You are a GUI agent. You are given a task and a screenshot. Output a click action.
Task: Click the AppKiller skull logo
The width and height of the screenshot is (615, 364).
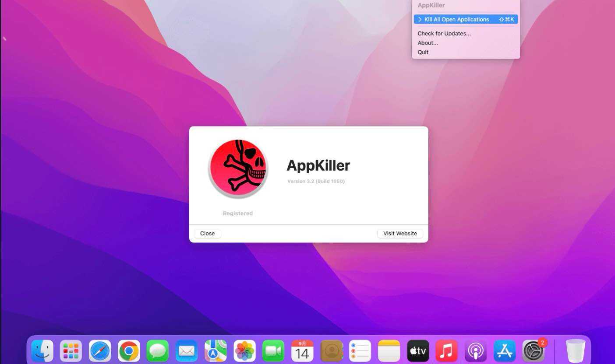tap(238, 168)
